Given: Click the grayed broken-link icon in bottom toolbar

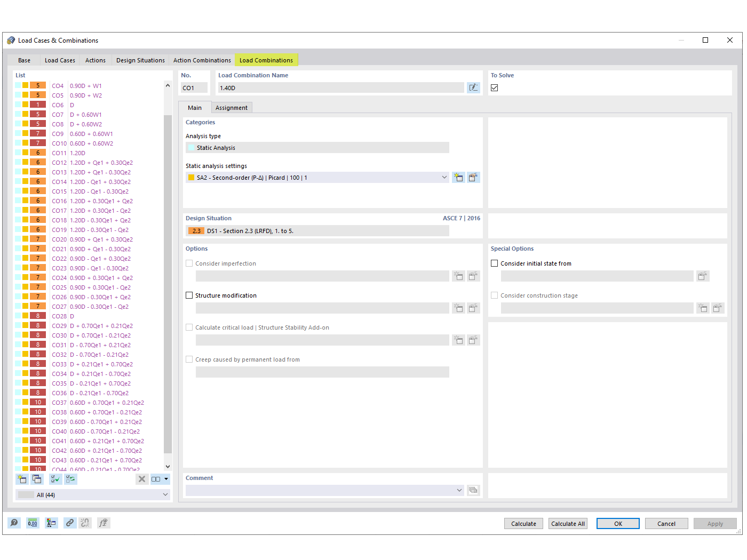Looking at the screenshot, I should pos(85,523).
